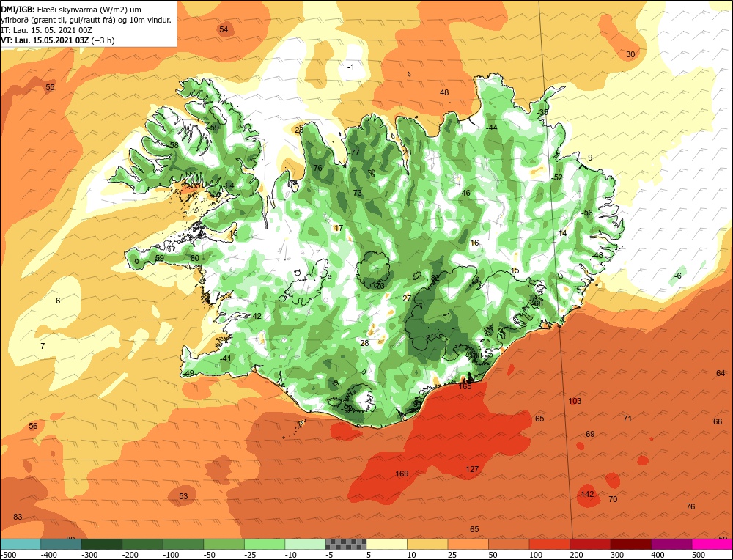Click the 103 value offshore southeast
Screen dimensions: 733x560
tap(575, 401)
